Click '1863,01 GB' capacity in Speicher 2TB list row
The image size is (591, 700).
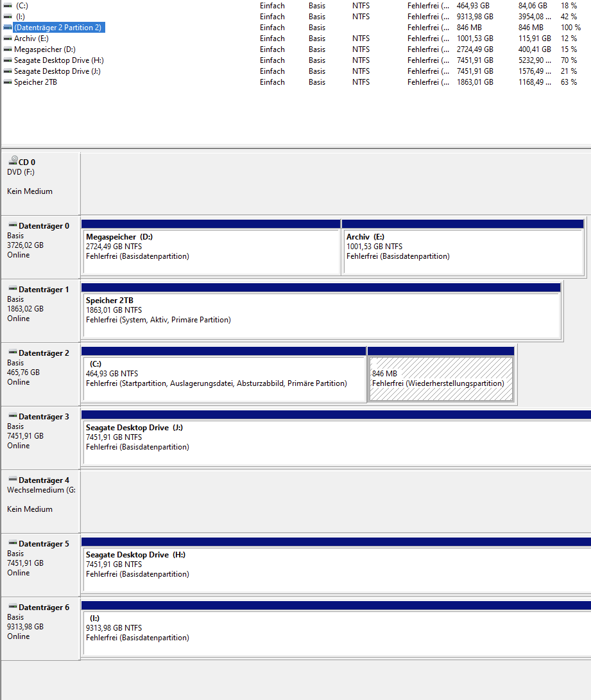tap(475, 82)
